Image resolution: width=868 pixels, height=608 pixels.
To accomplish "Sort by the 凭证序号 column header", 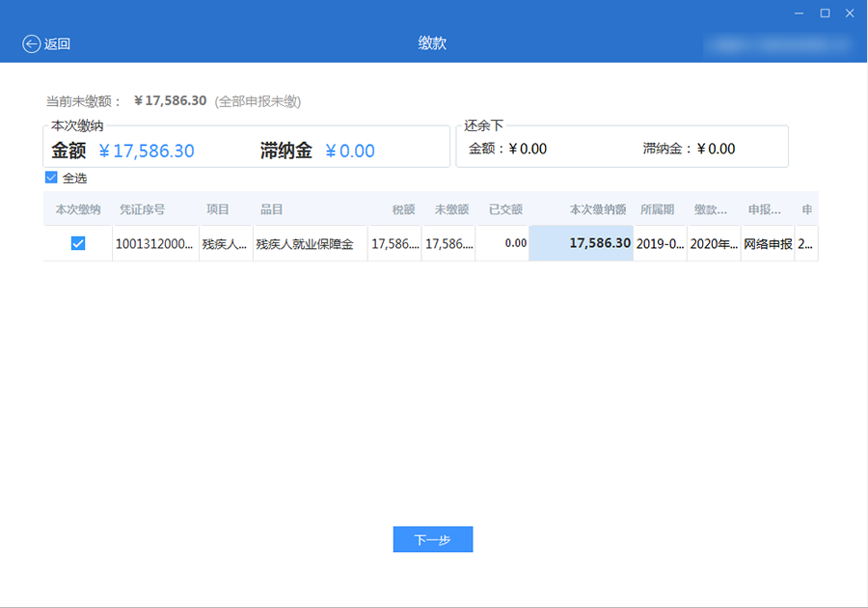I will 142,209.
